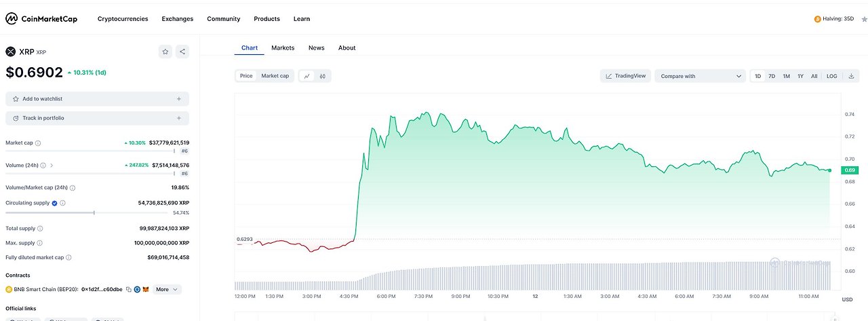Click the 10.31% (1d) change indicator
Viewport: 868px width, 321px height.
pos(87,72)
